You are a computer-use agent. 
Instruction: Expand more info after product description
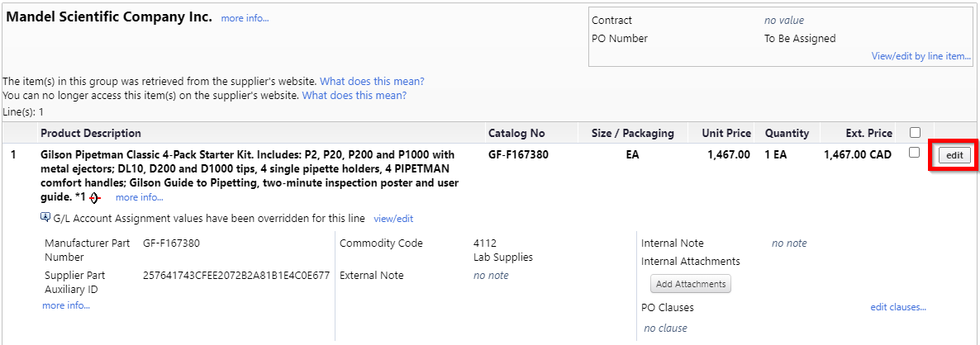pos(140,198)
